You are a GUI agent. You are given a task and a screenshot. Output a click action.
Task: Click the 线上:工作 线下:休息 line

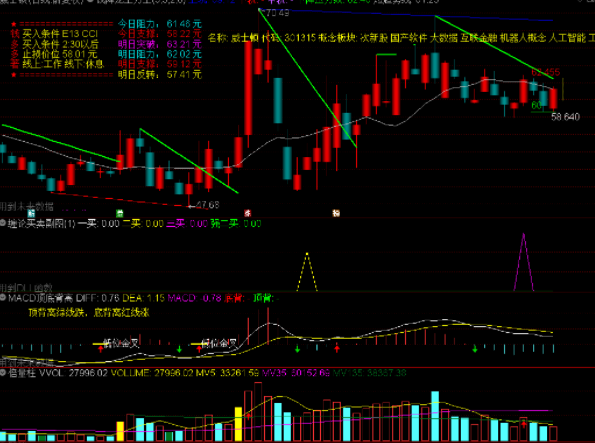[x=63, y=64]
